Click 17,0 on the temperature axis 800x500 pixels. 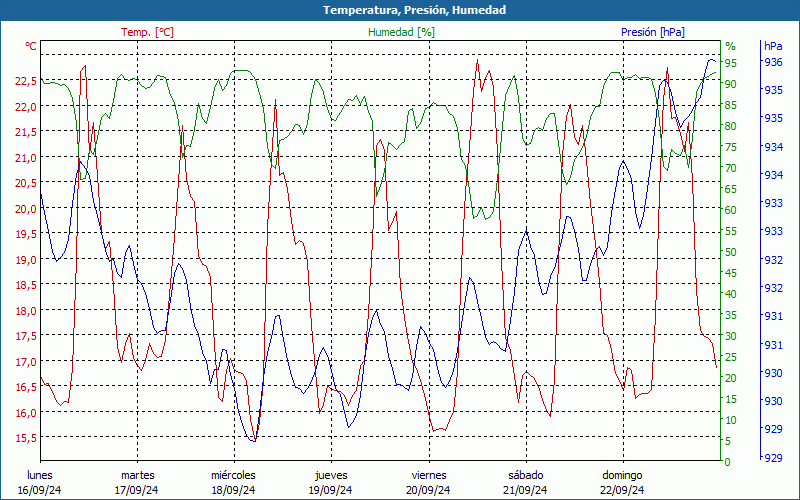coord(26,362)
